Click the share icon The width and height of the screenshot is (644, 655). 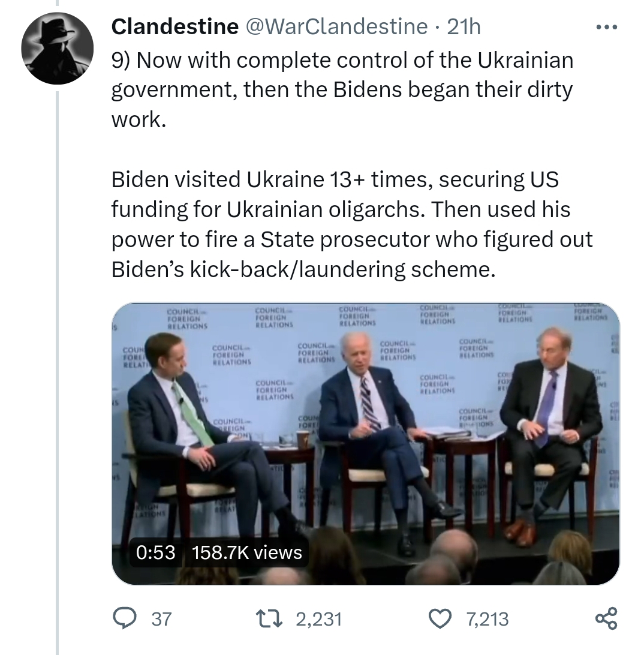click(606, 618)
